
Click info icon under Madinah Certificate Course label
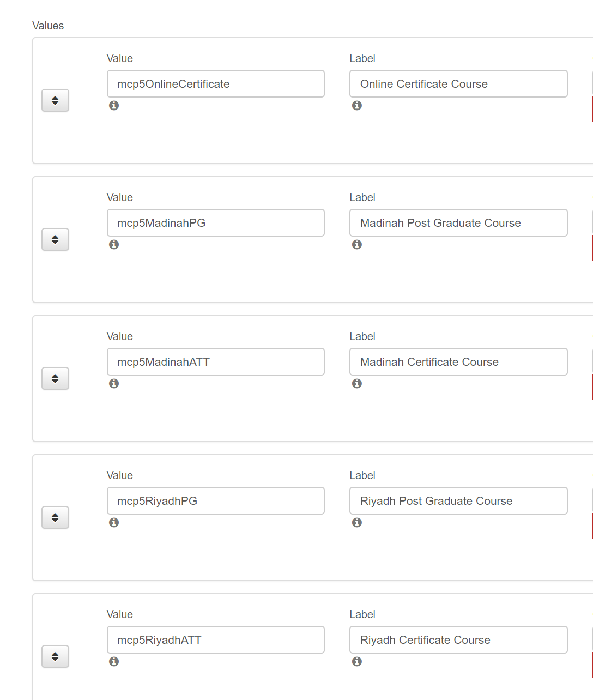click(x=357, y=383)
